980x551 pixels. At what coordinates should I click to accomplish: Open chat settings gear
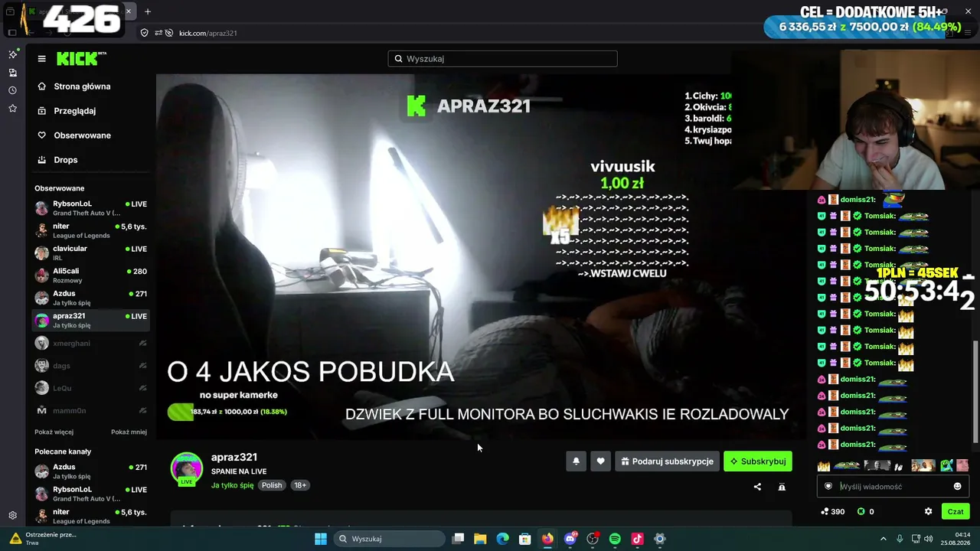coord(928,511)
